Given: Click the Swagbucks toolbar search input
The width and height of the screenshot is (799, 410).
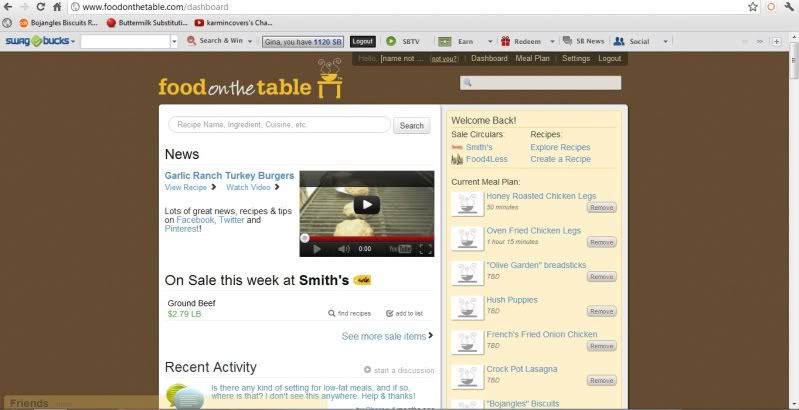Looking at the screenshot, I should point(125,42).
